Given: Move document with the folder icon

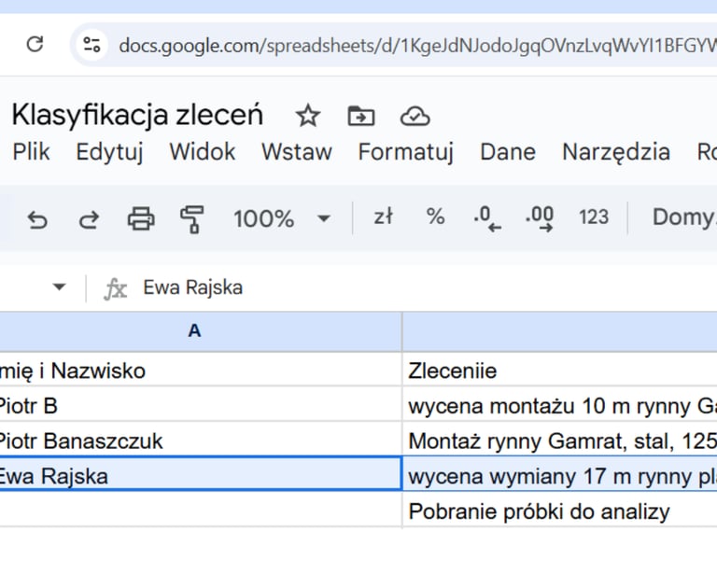Looking at the screenshot, I should (360, 116).
